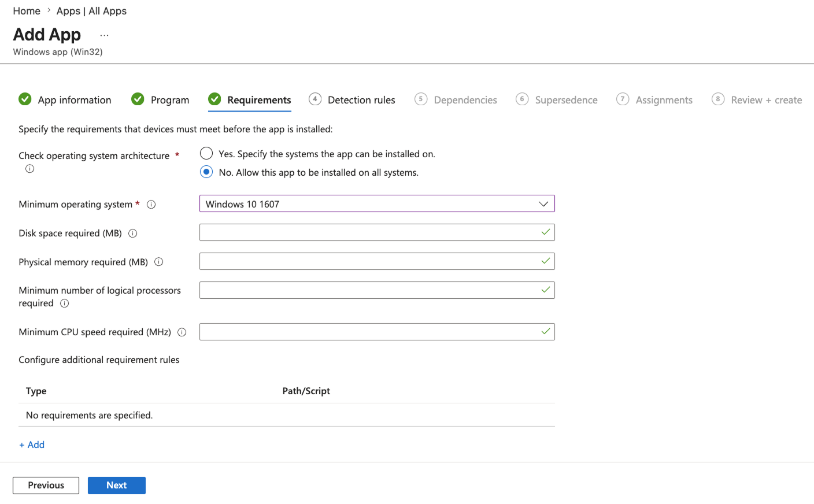The height and width of the screenshot is (504, 814).
Task: Click info icon beside Disk space required
Action: click(x=133, y=234)
